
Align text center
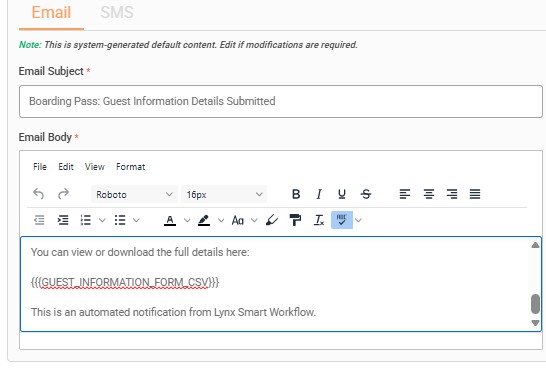pyautogui.click(x=429, y=194)
